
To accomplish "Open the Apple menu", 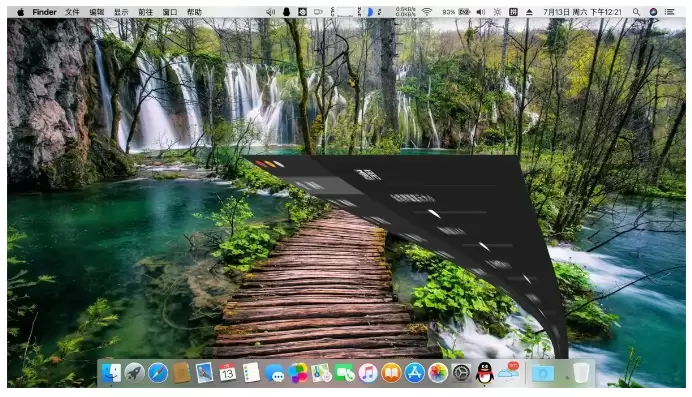I will coord(20,12).
